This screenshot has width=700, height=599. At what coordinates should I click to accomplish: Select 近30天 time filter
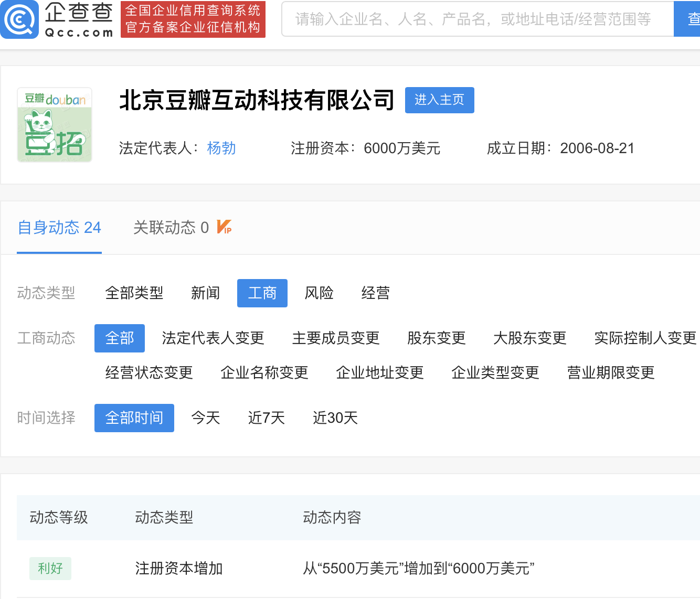335,418
